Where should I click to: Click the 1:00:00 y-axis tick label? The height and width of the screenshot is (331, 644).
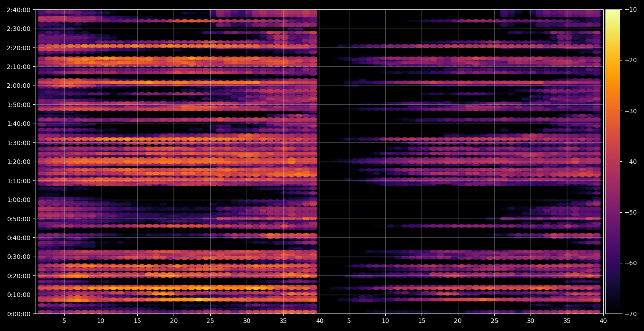(x=19, y=200)
